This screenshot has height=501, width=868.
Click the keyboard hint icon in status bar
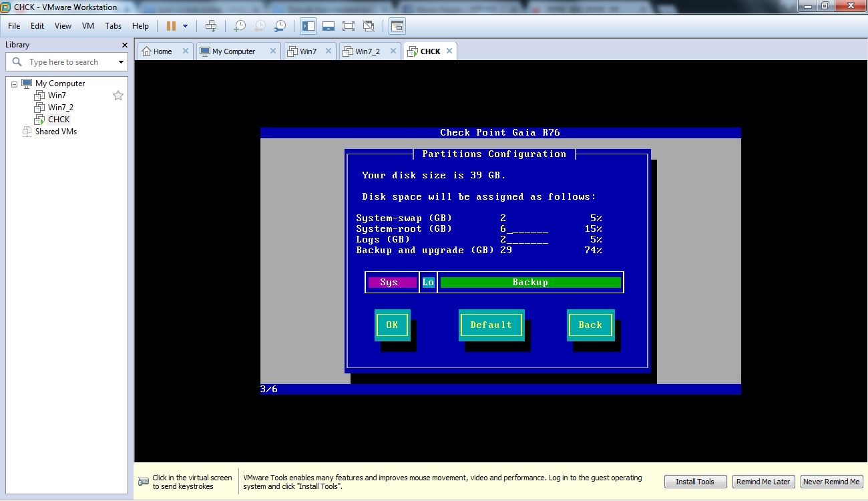[x=144, y=482]
